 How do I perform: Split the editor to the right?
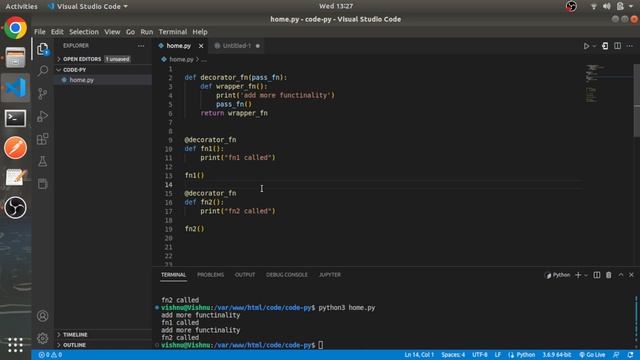click(618, 46)
